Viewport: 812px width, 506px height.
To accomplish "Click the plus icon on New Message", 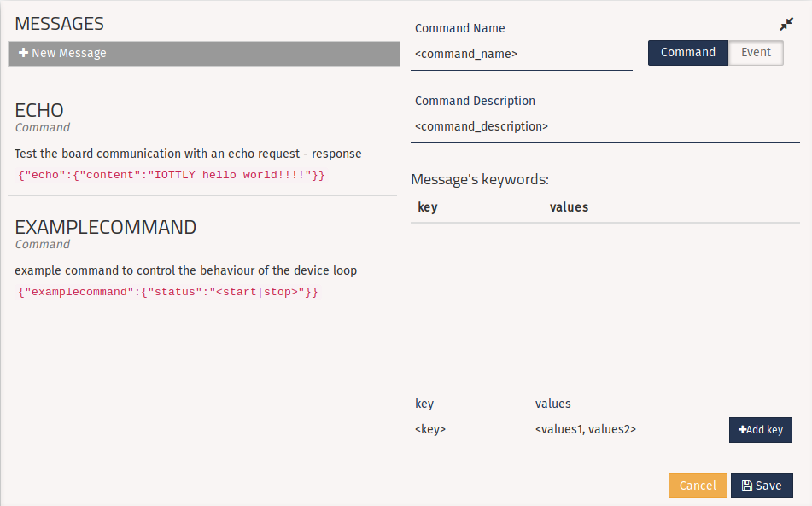I will (24, 53).
